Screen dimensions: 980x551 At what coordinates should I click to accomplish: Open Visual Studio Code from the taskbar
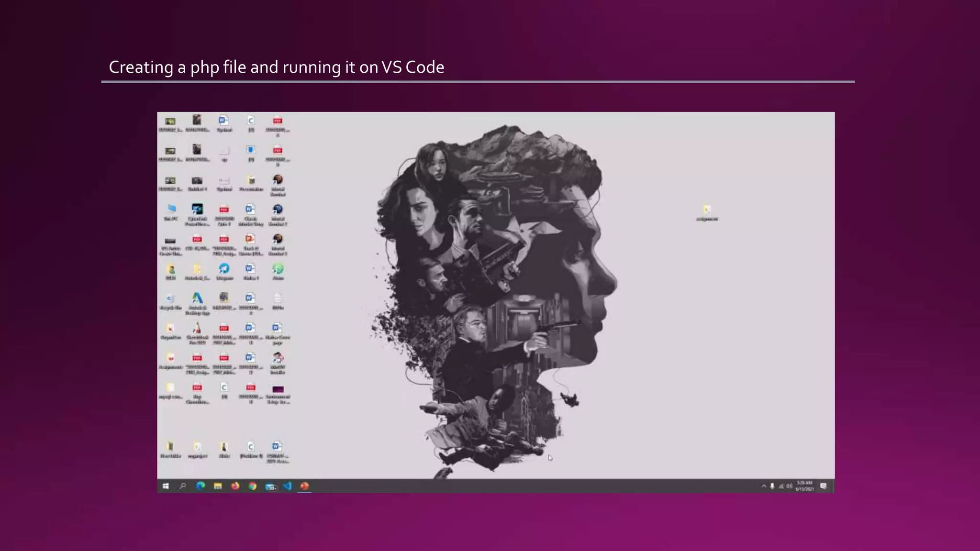(287, 486)
